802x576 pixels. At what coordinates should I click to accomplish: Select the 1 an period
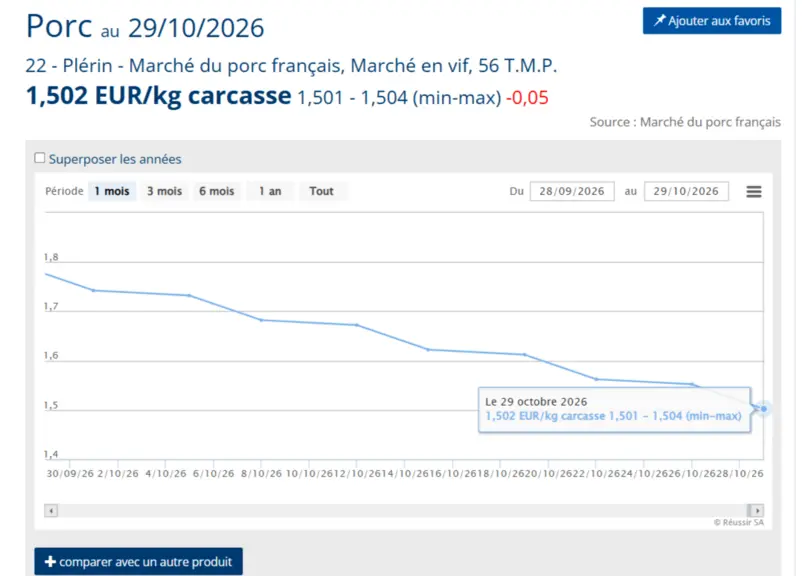tap(270, 191)
